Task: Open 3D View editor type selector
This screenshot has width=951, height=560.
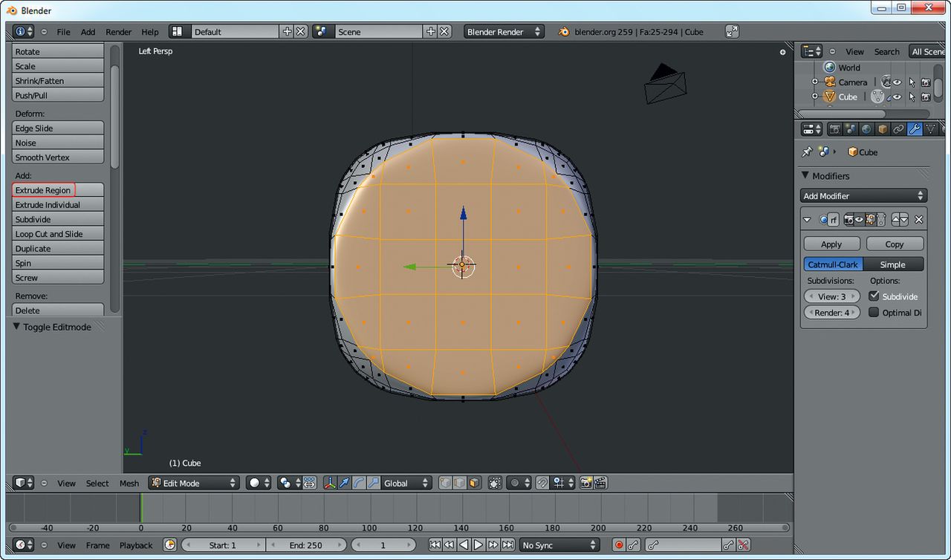Action: [x=24, y=483]
